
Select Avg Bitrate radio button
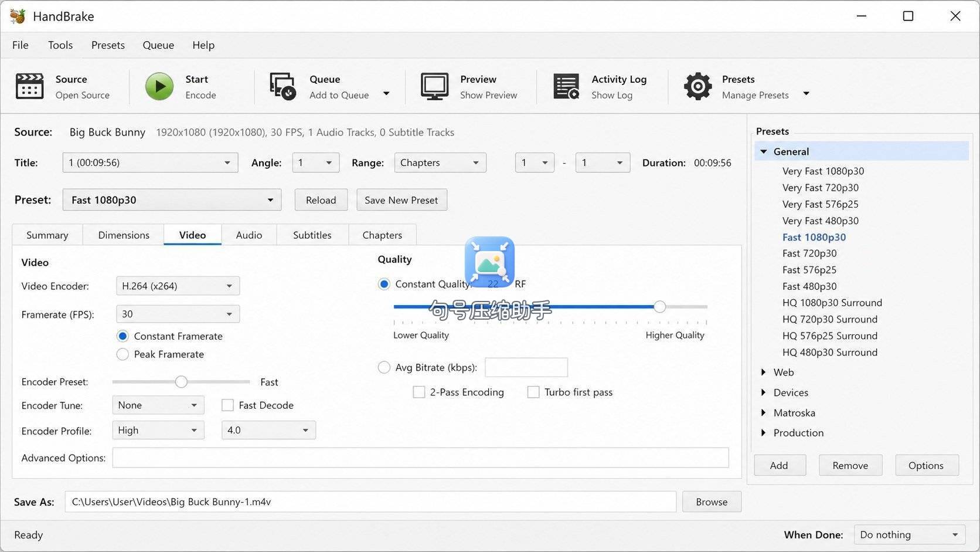click(x=384, y=368)
